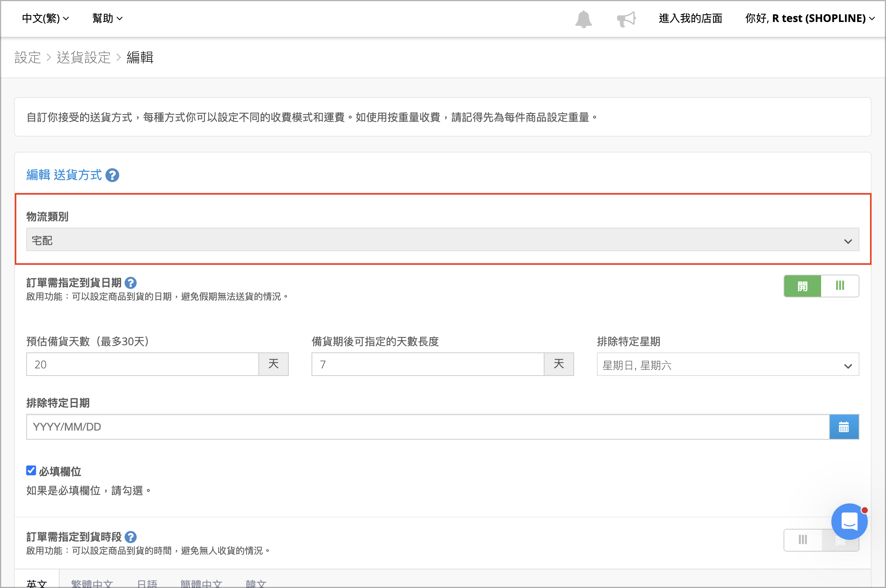Screen dimensions: 886x588
Task: Navigate to 設定 breadcrumb
Action: [x=27, y=58]
